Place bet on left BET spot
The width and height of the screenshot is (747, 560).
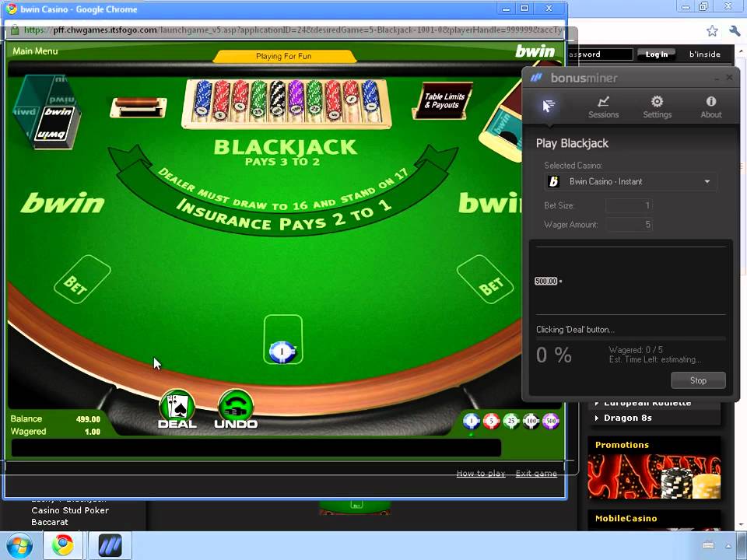click(x=82, y=279)
